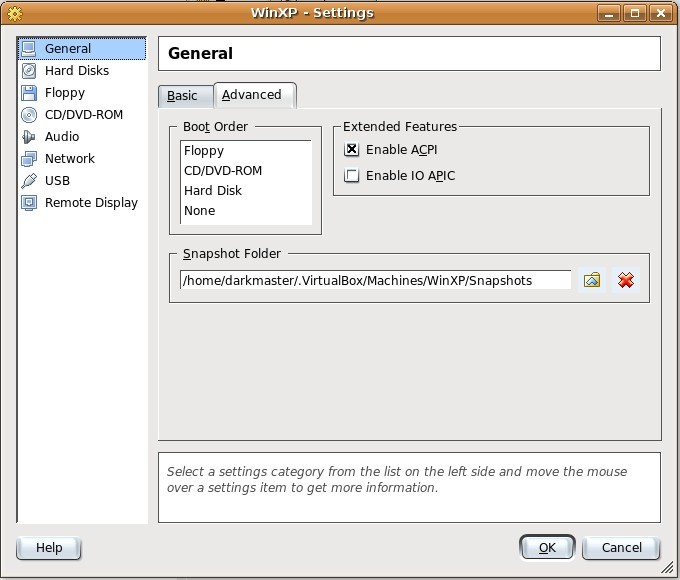Click the Snapshot Folder path field
The width and height of the screenshot is (680, 580).
pyautogui.click(x=375, y=280)
